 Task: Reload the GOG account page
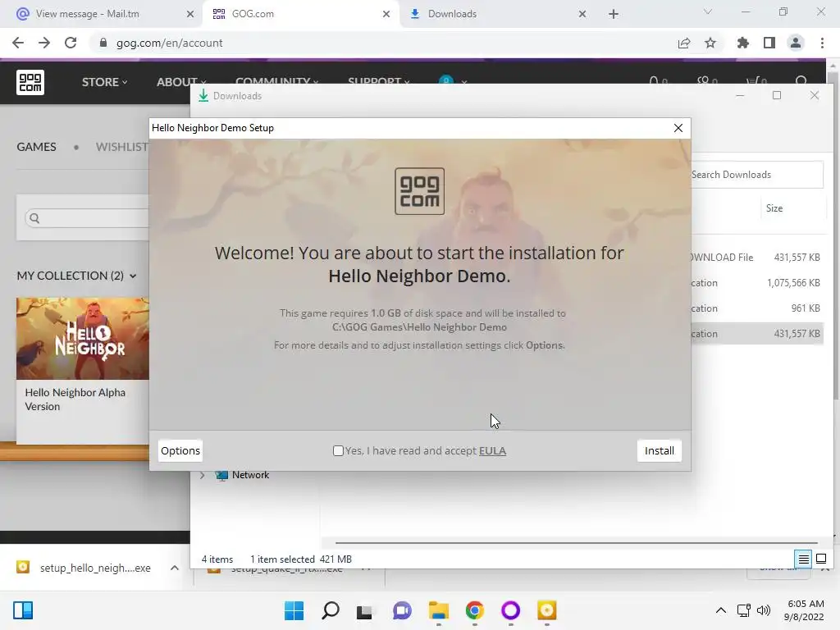[x=71, y=43]
